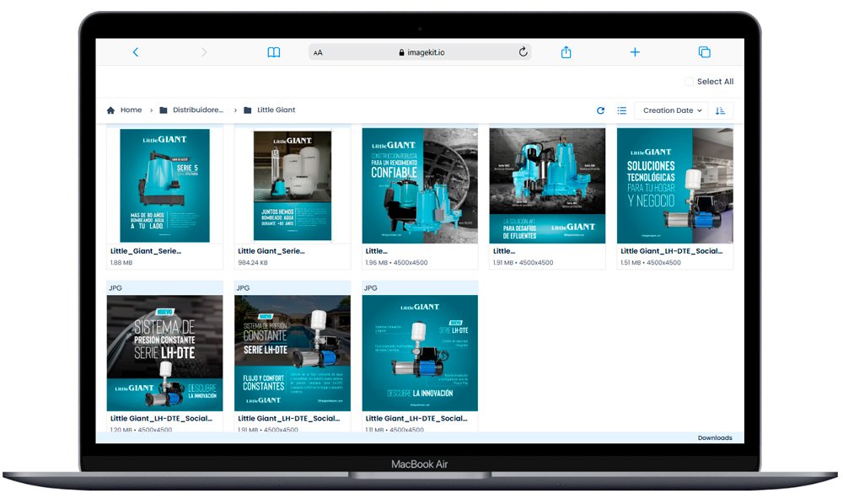The height and width of the screenshot is (504, 843).
Task: Show the tab overview icon
Action: [704, 52]
